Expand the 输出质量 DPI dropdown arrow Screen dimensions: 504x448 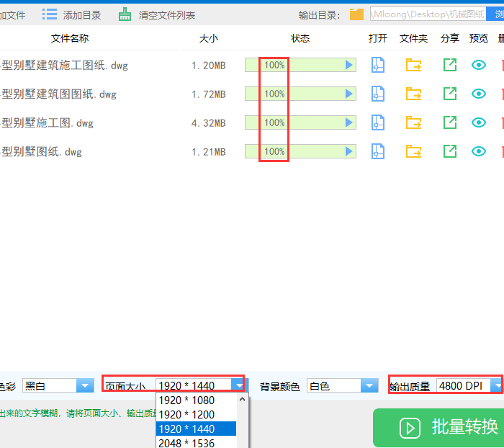pos(497,385)
